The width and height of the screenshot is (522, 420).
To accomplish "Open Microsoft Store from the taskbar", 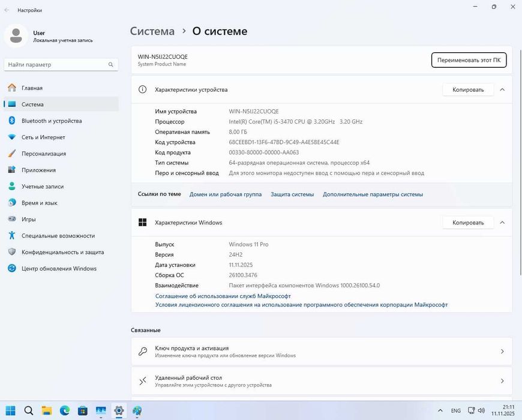I will [x=83, y=410].
